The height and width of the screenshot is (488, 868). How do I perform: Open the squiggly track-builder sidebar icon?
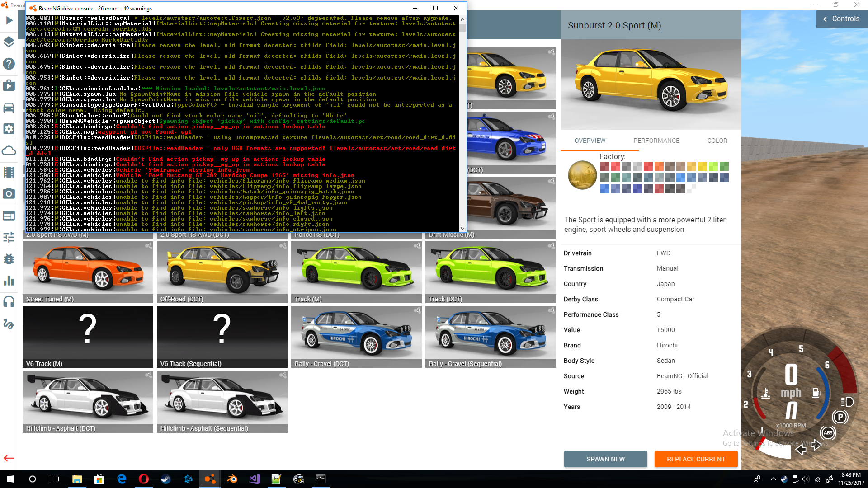click(x=9, y=324)
